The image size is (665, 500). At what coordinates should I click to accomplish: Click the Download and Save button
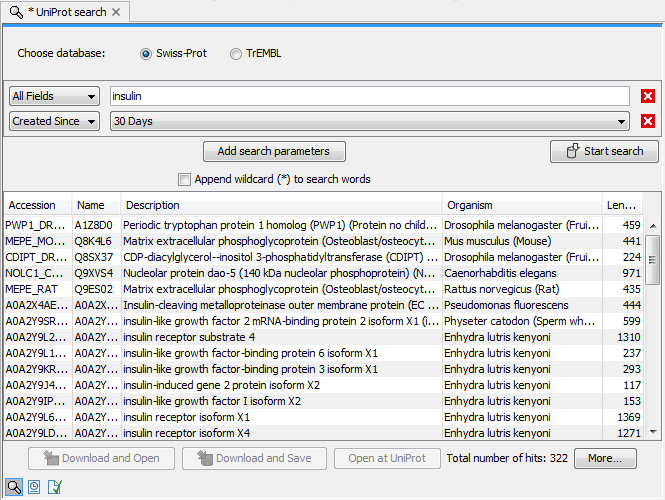(254, 458)
